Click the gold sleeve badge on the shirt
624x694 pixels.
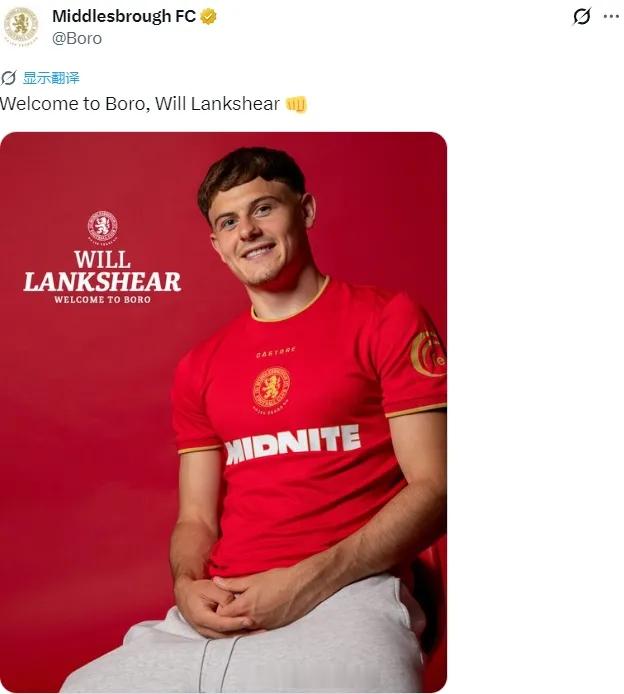point(428,353)
